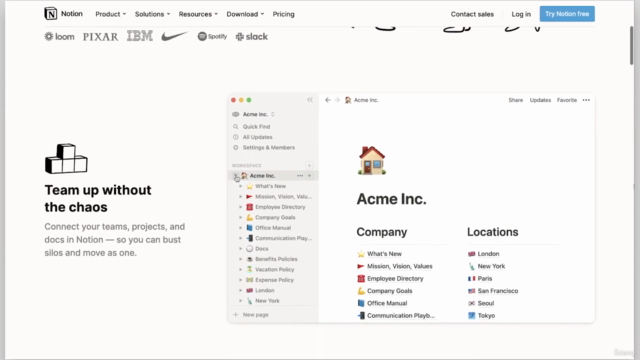
Task: Expand the Docs sidebar page
Action: [240, 249]
